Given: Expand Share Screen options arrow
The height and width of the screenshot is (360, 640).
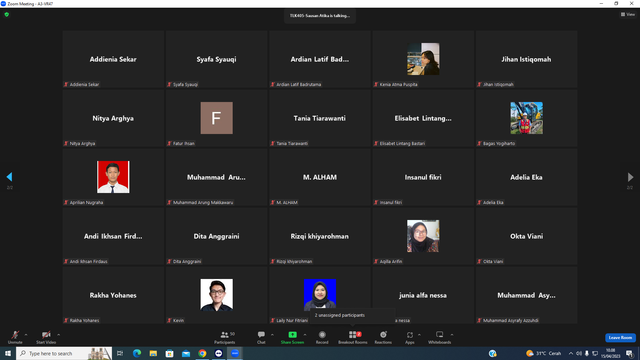Looking at the screenshot, I should pos(305,335).
